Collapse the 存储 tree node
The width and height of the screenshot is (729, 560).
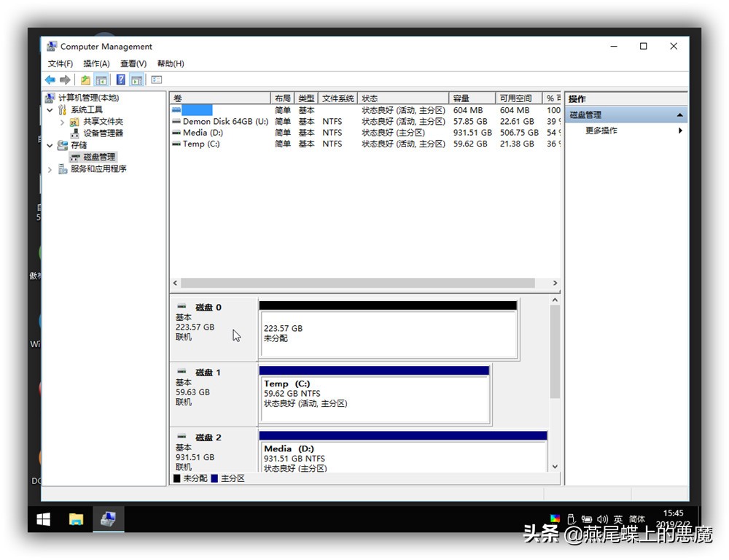coord(50,146)
